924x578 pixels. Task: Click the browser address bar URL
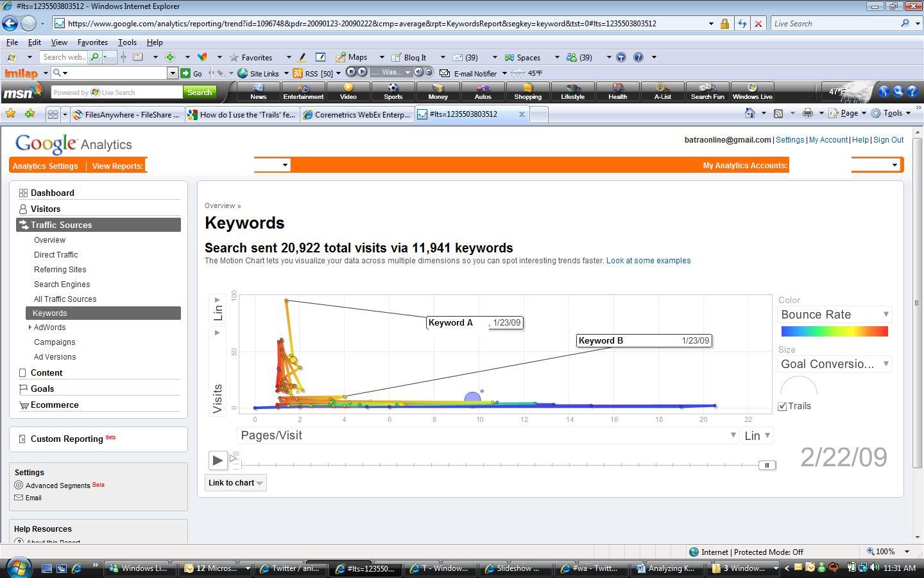click(361, 24)
